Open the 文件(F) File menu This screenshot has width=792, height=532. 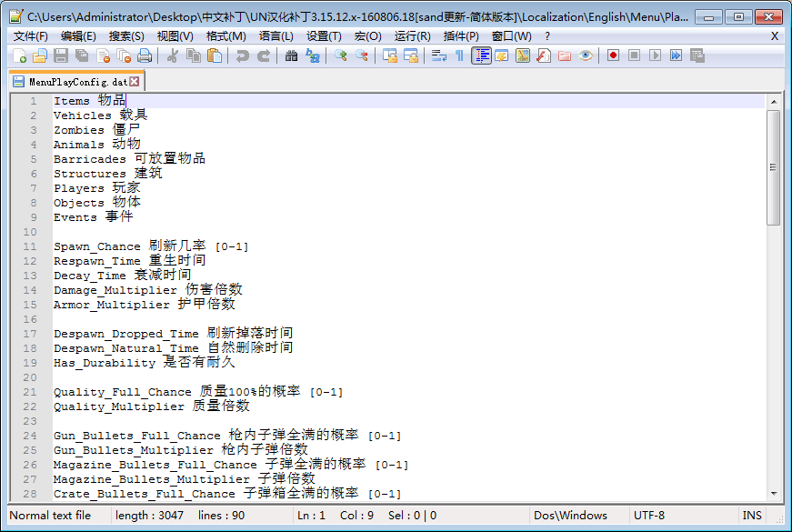[31, 35]
